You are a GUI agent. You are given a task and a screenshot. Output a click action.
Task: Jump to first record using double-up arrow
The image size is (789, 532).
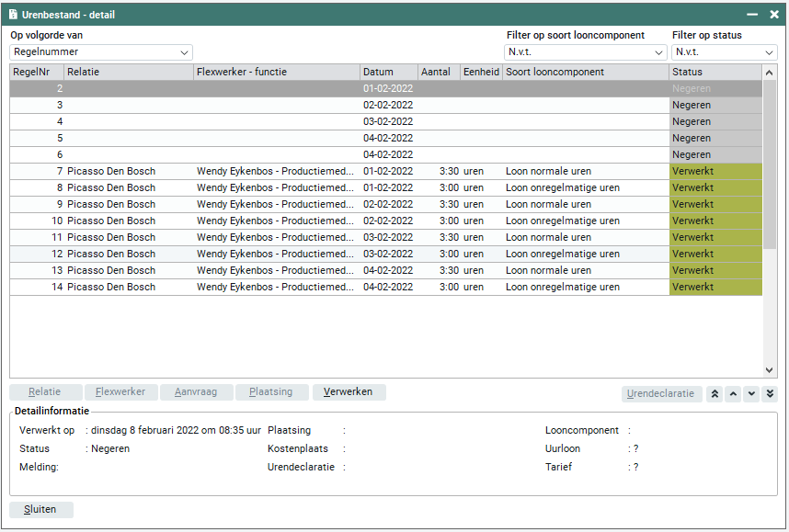click(715, 393)
